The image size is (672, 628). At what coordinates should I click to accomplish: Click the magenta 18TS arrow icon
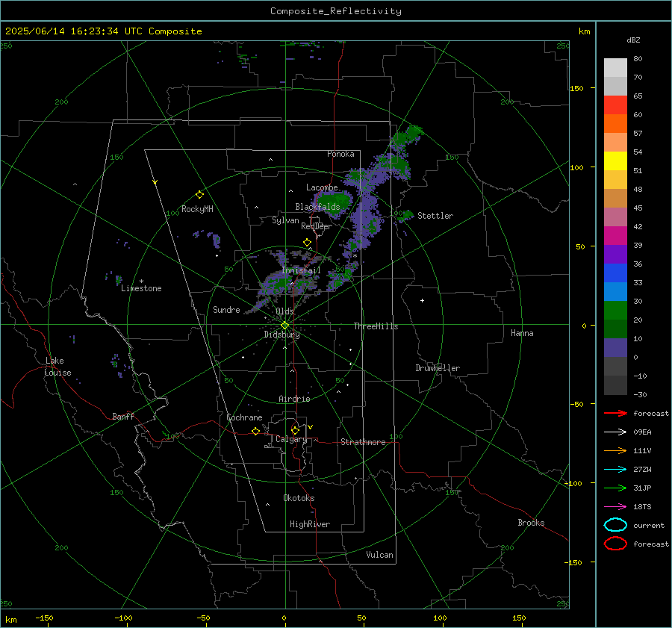(615, 507)
